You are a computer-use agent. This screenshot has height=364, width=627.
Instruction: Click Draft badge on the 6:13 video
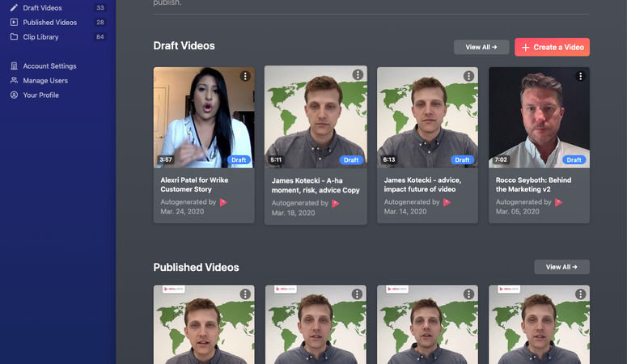[x=462, y=160]
